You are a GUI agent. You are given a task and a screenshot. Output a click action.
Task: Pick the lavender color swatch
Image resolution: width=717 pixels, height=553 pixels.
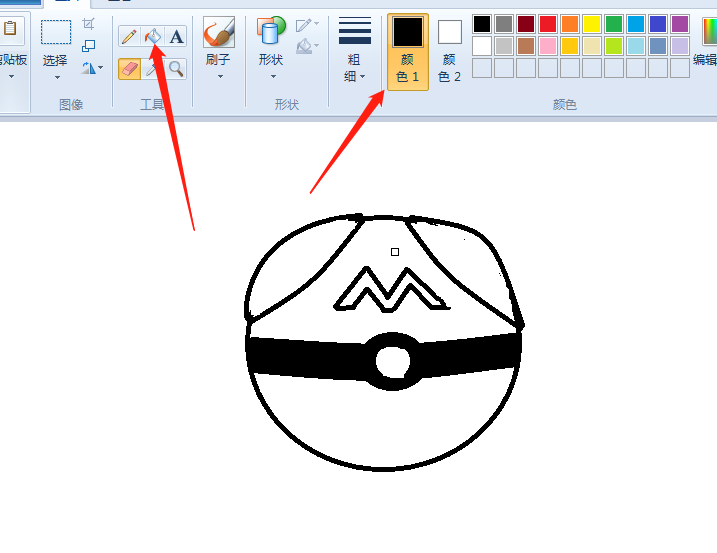point(680,46)
